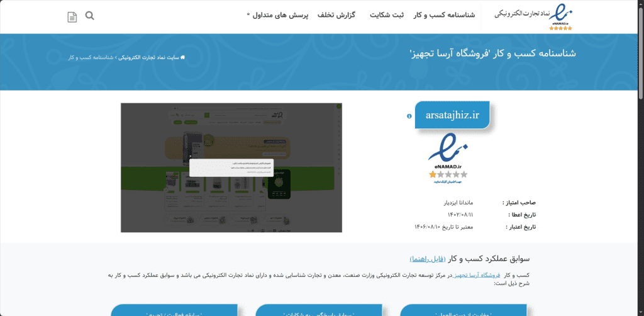Click the owner name ماندانا ایزدیار
Viewport: 644px width, 316px height.
(x=460, y=203)
